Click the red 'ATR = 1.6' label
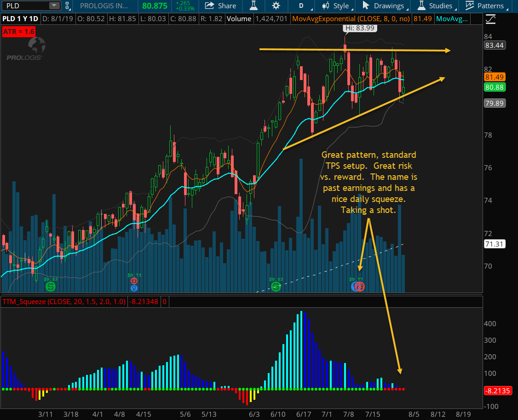The width and height of the screenshot is (518, 420). pos(19,32)
